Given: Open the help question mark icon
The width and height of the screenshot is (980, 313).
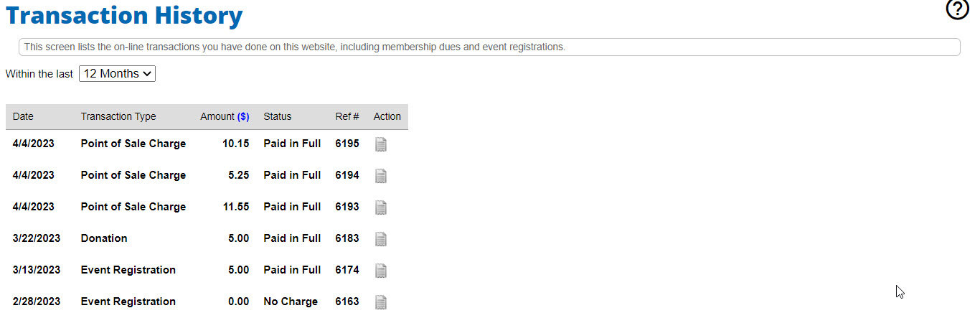Looking at the screenshot, I should pyautogui.click(x=958, y=9).
